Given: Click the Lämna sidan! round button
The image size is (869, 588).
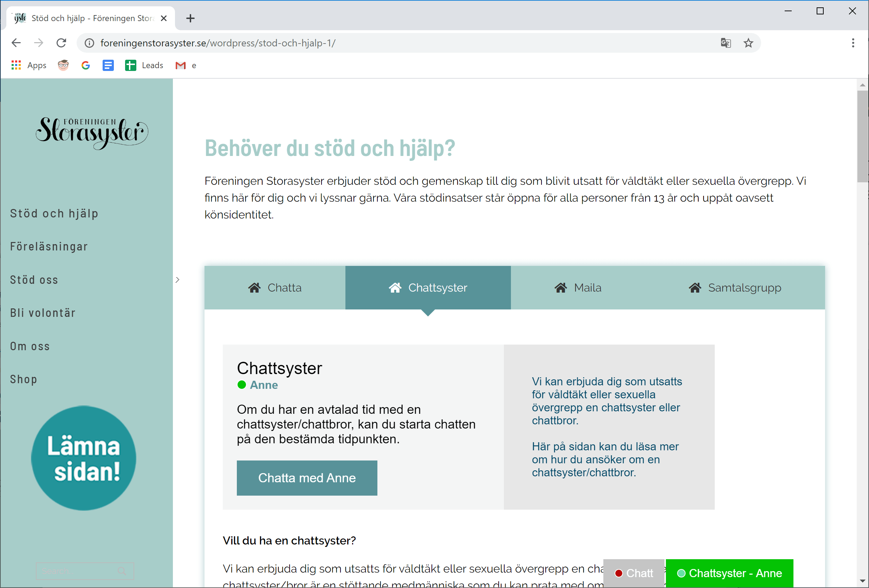Looking at the screenshot, I should point(84,458).
